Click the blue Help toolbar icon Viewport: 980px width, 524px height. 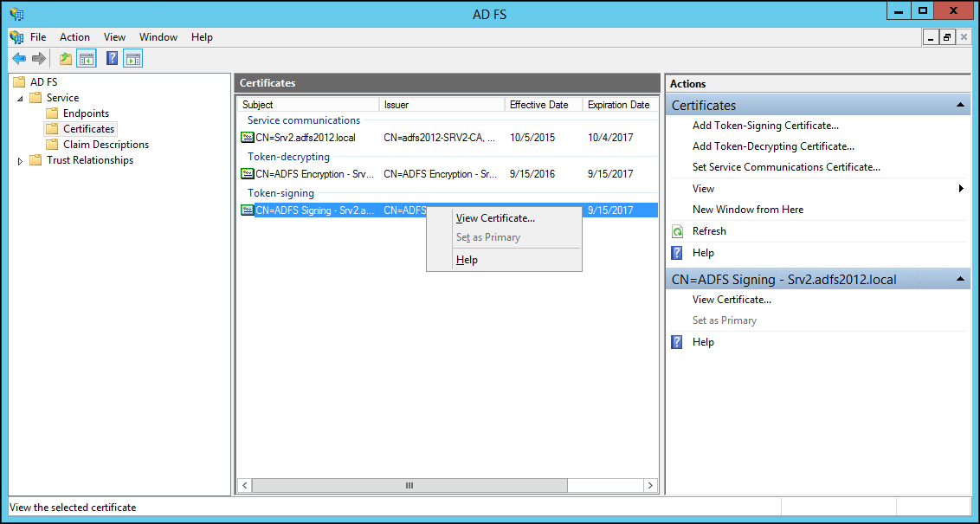click(x=112, y=59)
